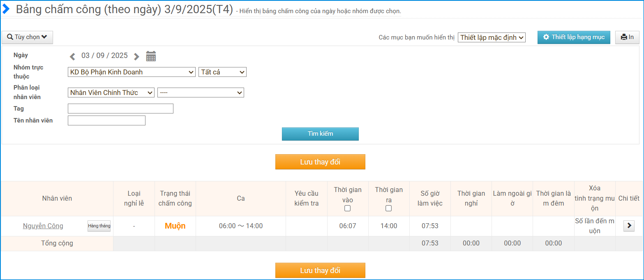Open Nguyễn Công employee link
Screen dimensions: 644x280
pos(43,226)
